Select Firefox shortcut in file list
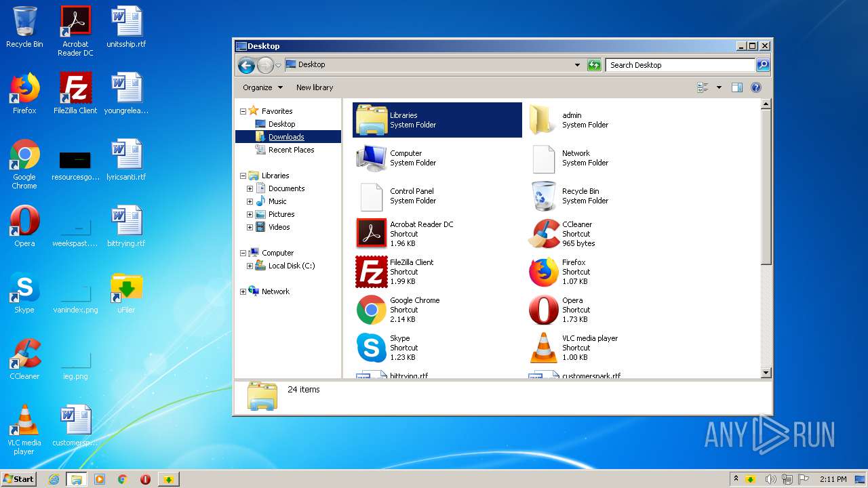This screenshot has width=868, height=488. point(559,272)
